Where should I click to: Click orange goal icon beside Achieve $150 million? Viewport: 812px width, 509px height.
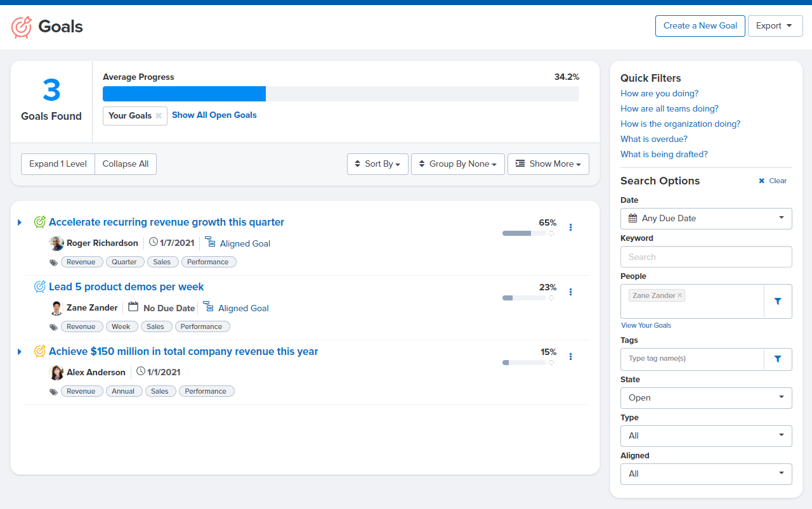pos(40,351)
